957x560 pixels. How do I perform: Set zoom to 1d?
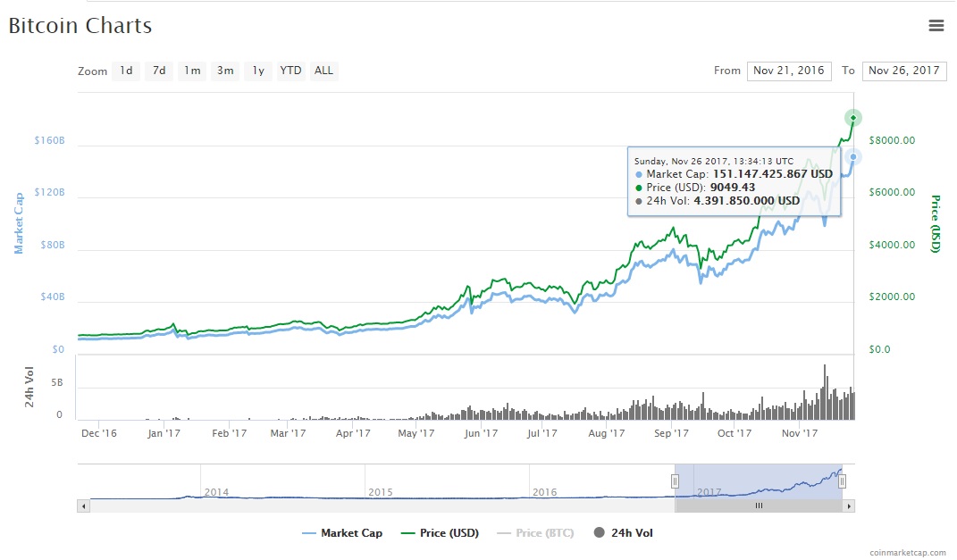coord(126,71)
